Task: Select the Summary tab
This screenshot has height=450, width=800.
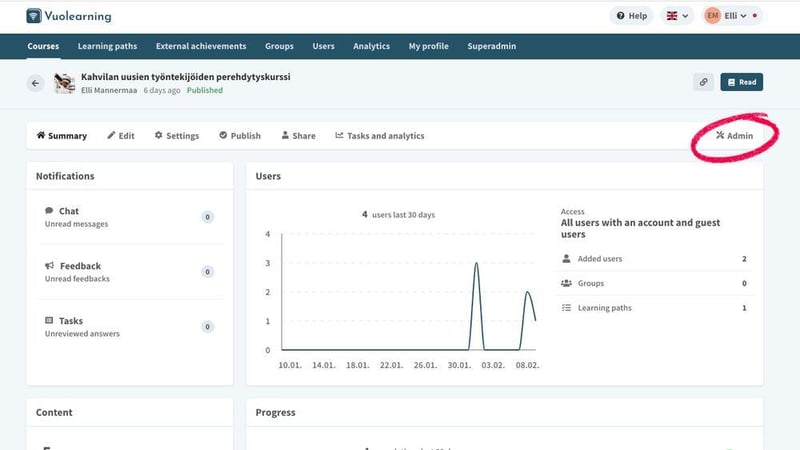Action: pyautogui.click(x=62, y=136)
